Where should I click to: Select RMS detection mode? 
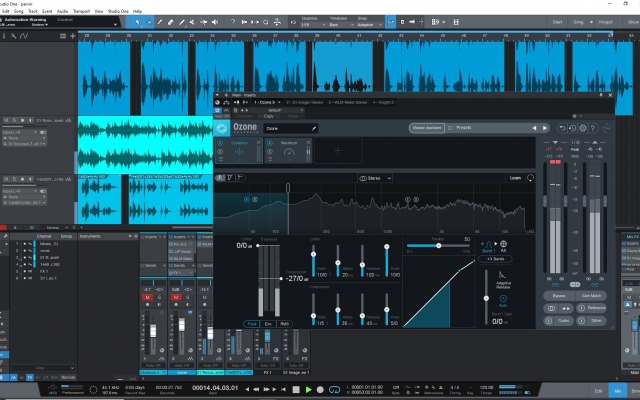(x=284, y=324)
